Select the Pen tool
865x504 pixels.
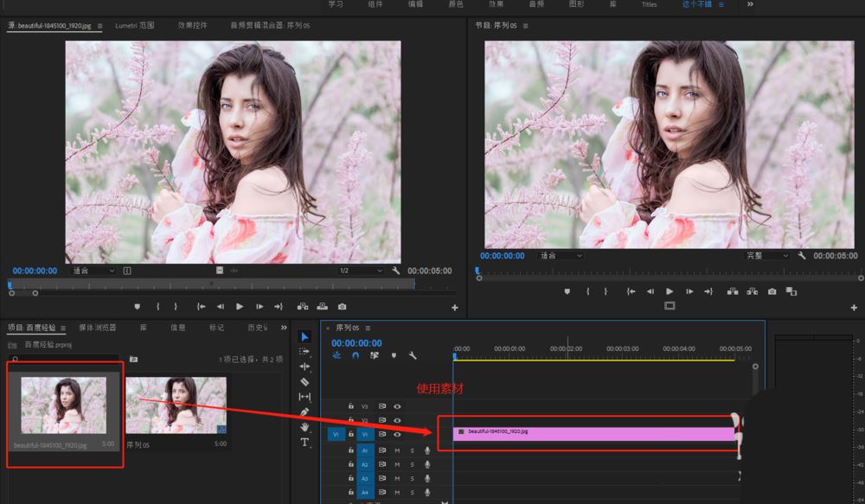[x=304, y=411]
